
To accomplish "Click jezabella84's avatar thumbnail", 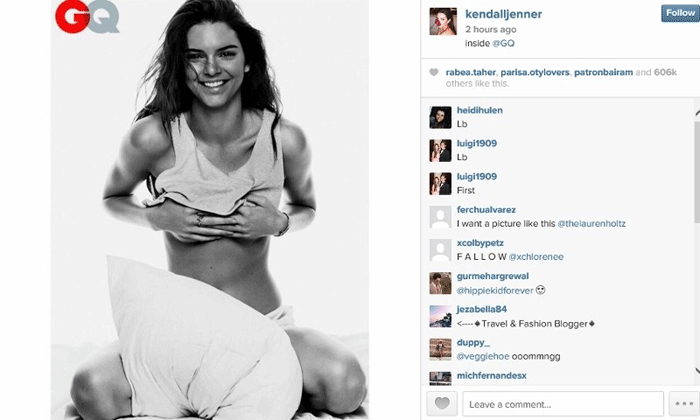I will 440,316.
